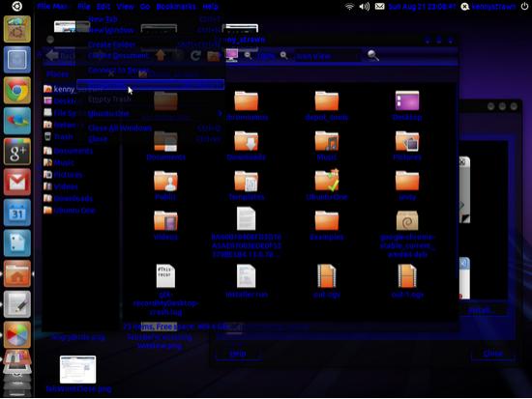Click the Close button in background dialog

pyautogui.click(x=492, y=354)
